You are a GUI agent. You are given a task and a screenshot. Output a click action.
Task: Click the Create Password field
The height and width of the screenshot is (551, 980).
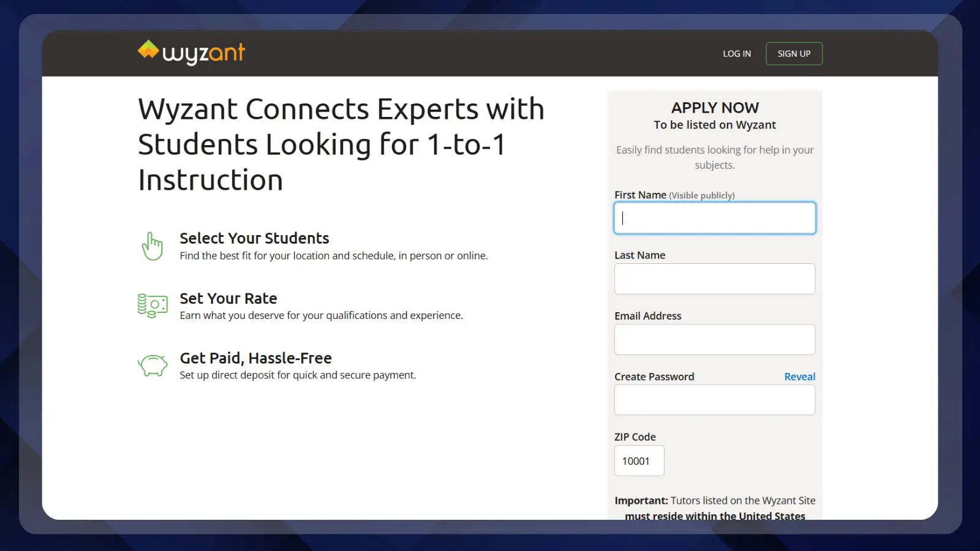[715, 400]
